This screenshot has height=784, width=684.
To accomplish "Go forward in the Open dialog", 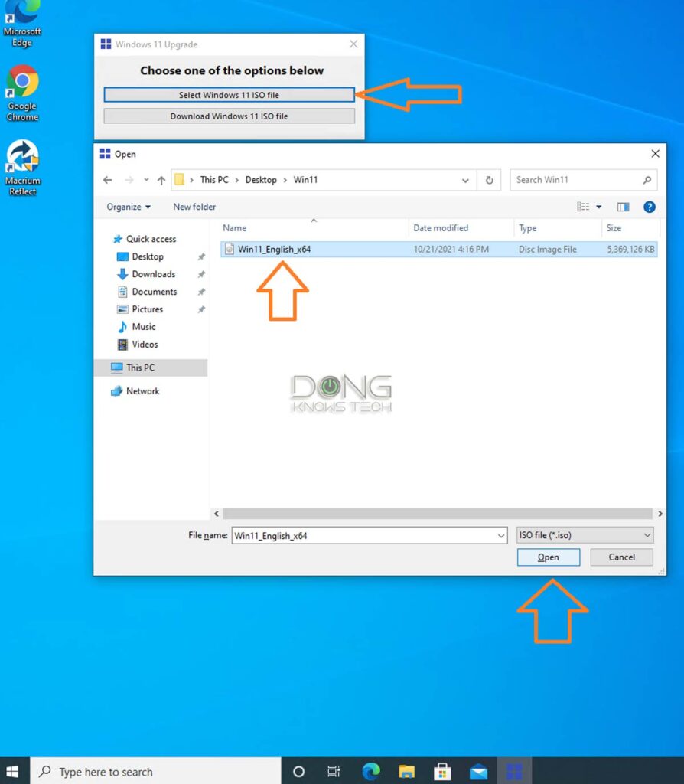I will click(x=129, y=180).
